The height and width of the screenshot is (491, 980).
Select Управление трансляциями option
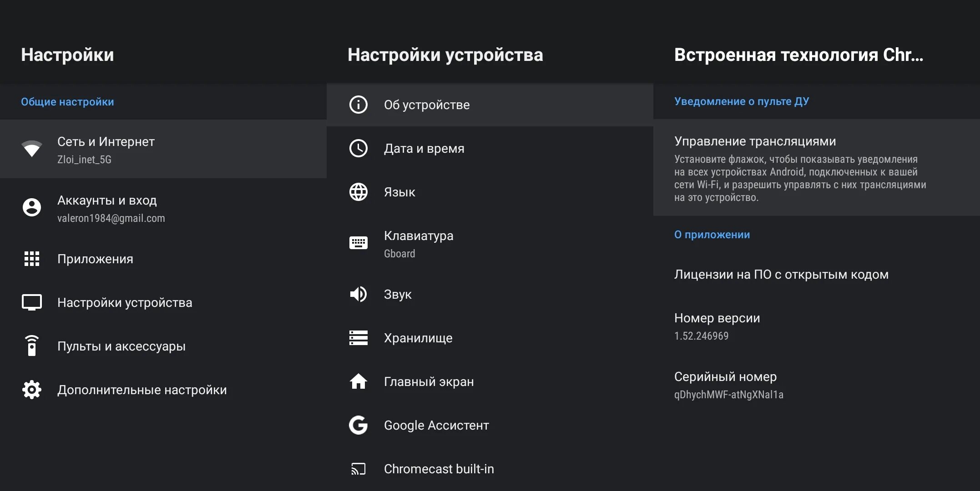click(817, 167)
